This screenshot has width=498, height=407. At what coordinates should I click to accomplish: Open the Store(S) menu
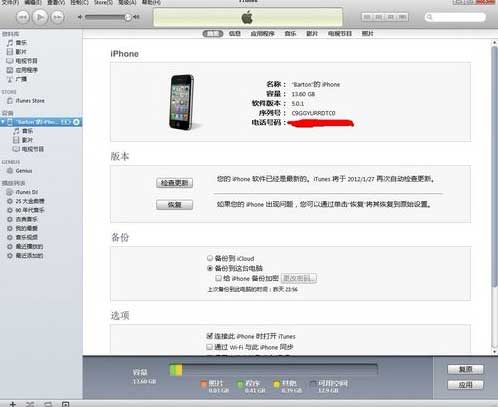pyautogui.click(x=104, y=2)
